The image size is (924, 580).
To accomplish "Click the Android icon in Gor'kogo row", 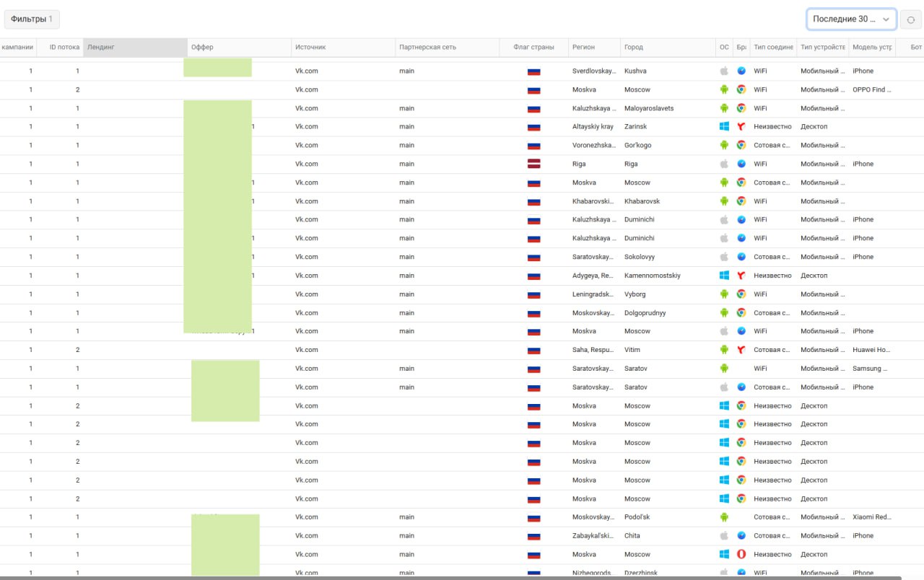I will point(724,145).
